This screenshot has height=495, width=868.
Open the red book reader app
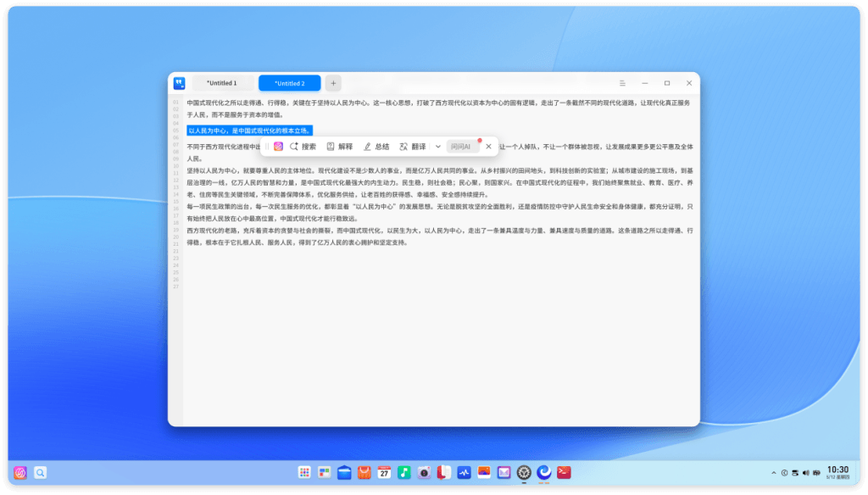click(x=444, y=472)
